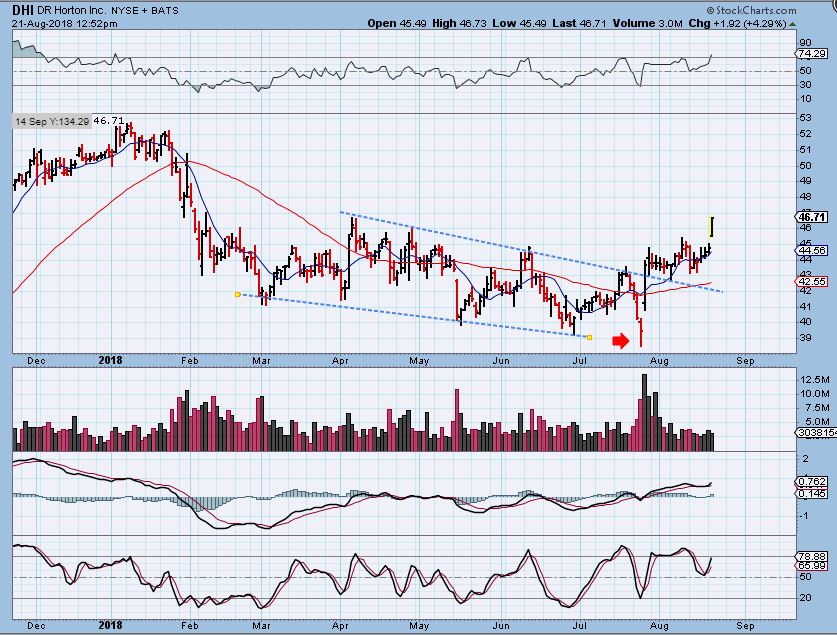Viewport: 837px width, 635px height.
Task: Click the RSI 74.29 value tag
Action: pos(812,54)
